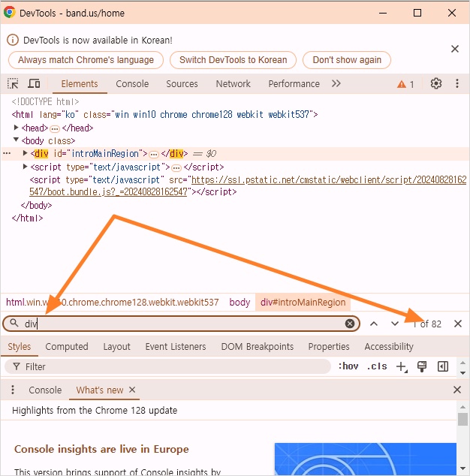Focus the div search input field
470x476 pixels.
pos(182,324)
